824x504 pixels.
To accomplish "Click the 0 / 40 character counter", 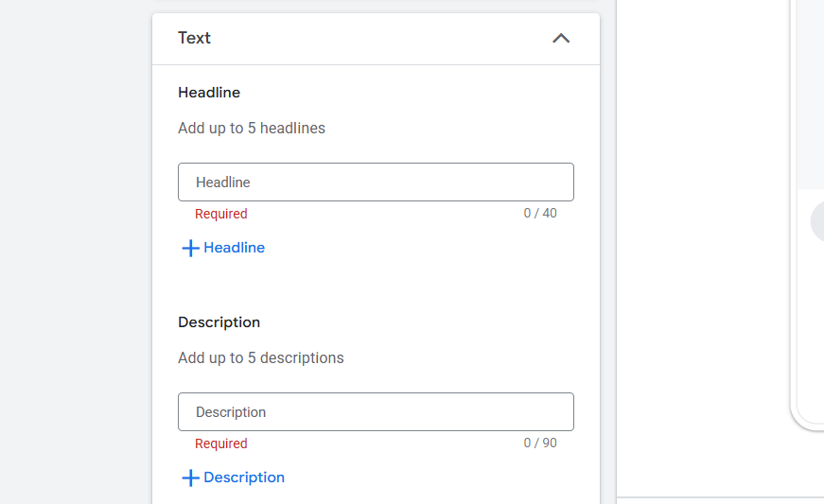I will click(540, 214).
